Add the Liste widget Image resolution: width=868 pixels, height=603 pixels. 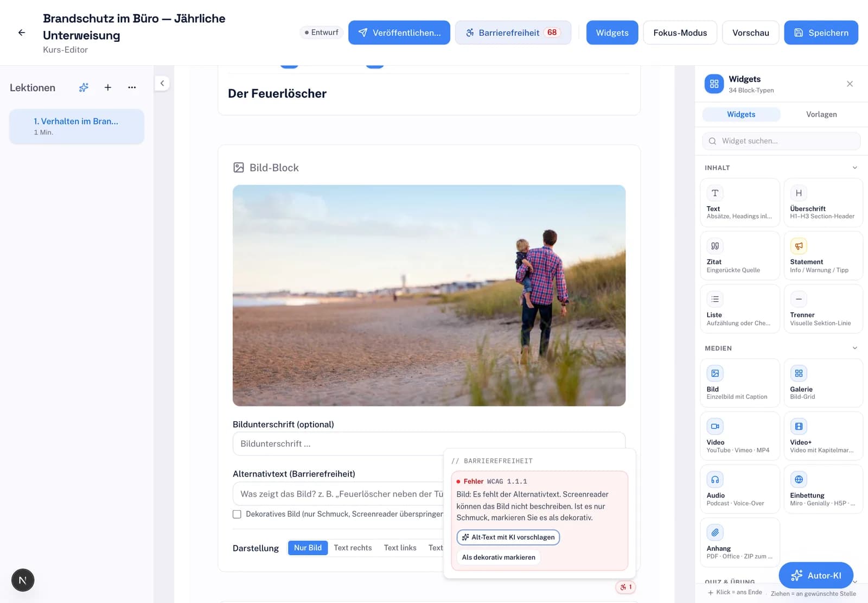point(740,309)
